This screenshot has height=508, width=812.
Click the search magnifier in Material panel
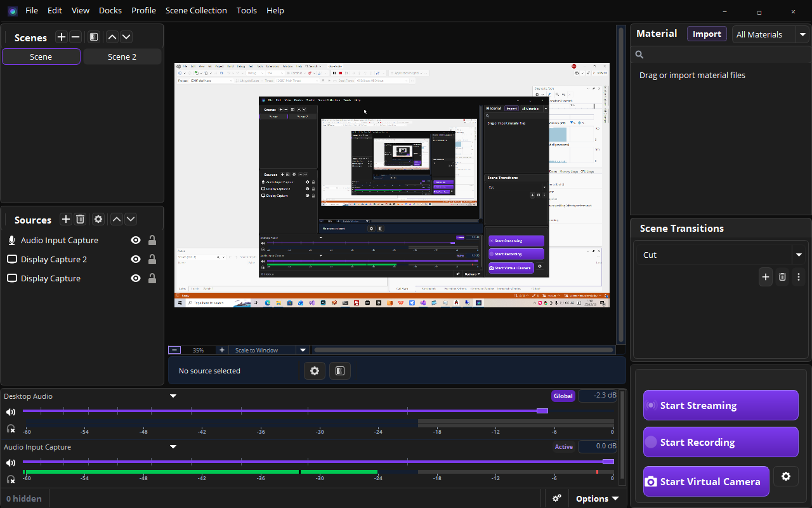[639, 55]
